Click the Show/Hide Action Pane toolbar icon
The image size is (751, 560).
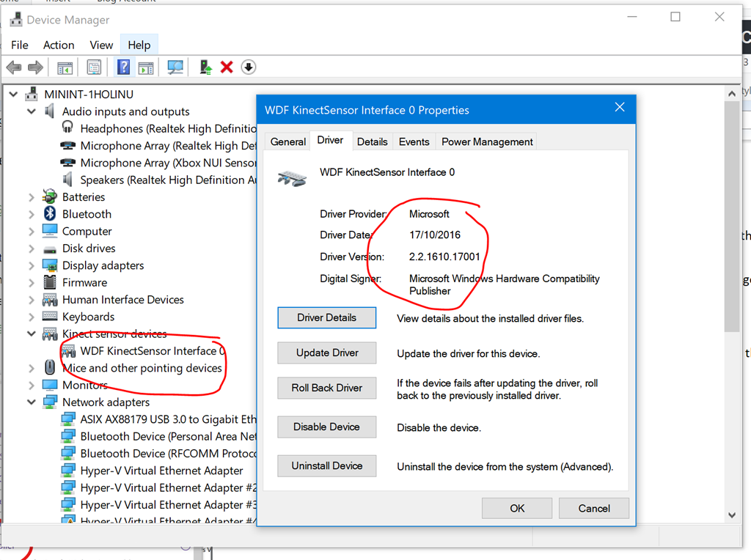tap(146, 67)
